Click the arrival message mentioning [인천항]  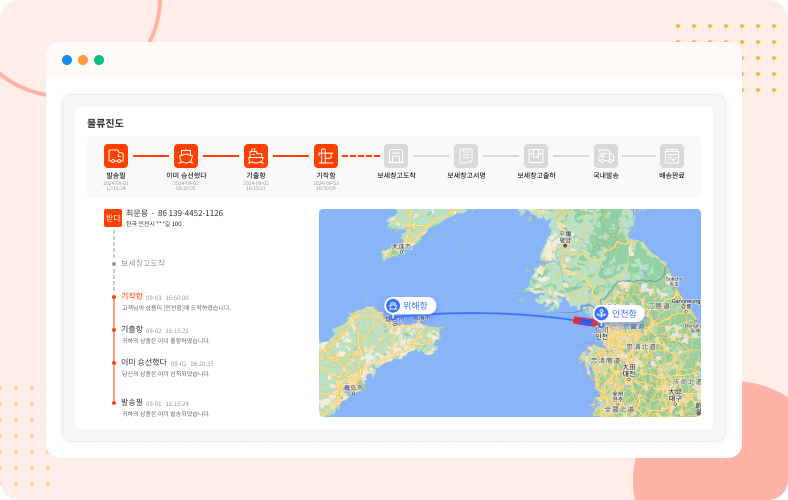click(176, 308)
